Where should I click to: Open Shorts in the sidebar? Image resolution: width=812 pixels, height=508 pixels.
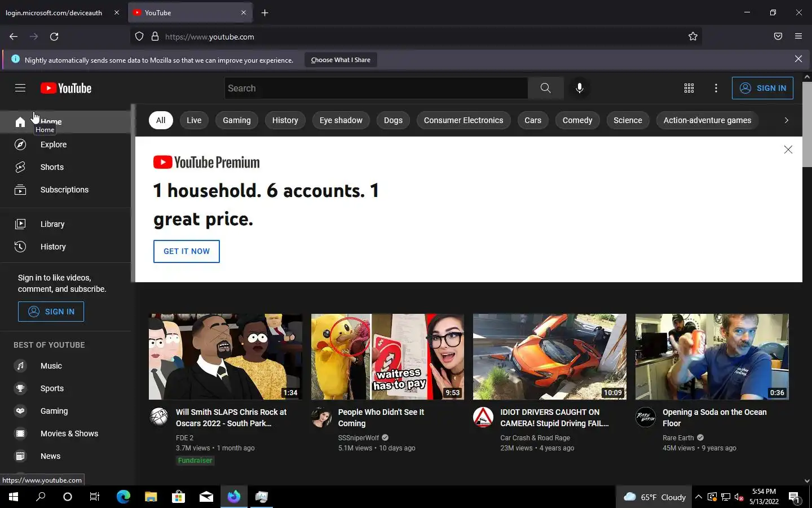65,167
